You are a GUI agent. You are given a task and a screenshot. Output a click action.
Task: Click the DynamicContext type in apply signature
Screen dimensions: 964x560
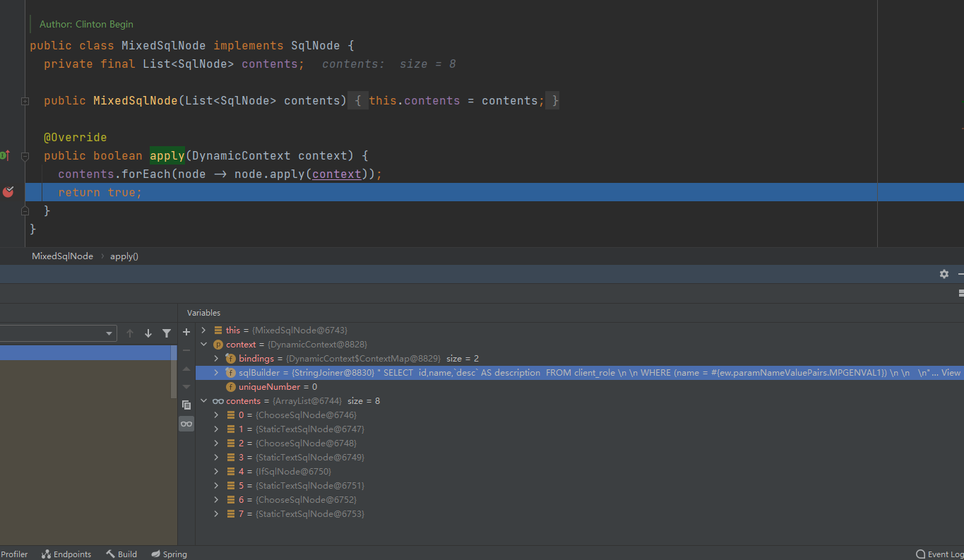tap(242, 156)
